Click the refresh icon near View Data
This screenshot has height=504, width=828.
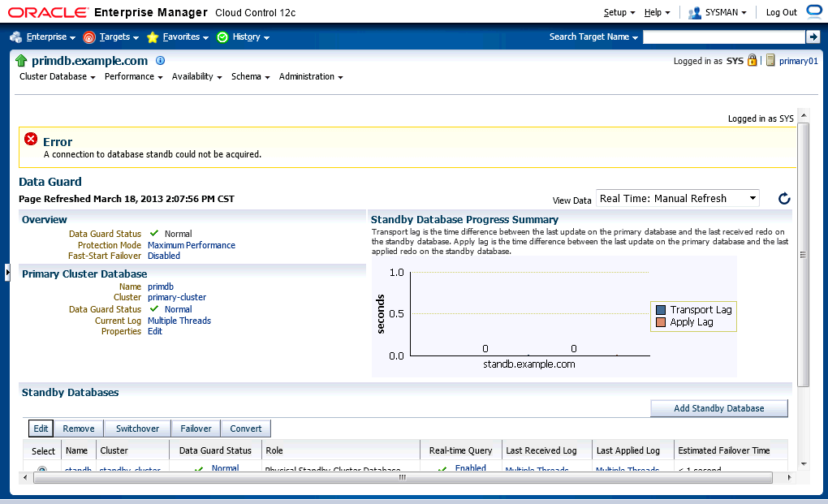tap(784, 198)
